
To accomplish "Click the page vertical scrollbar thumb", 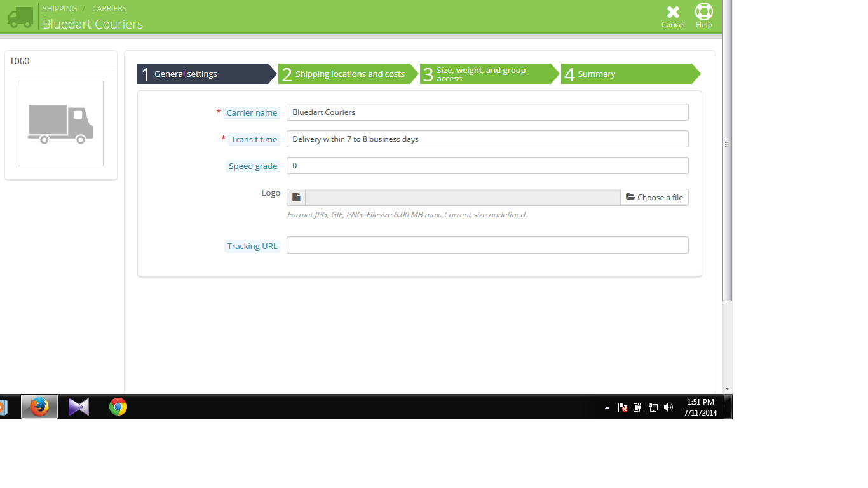I will 728,151.
